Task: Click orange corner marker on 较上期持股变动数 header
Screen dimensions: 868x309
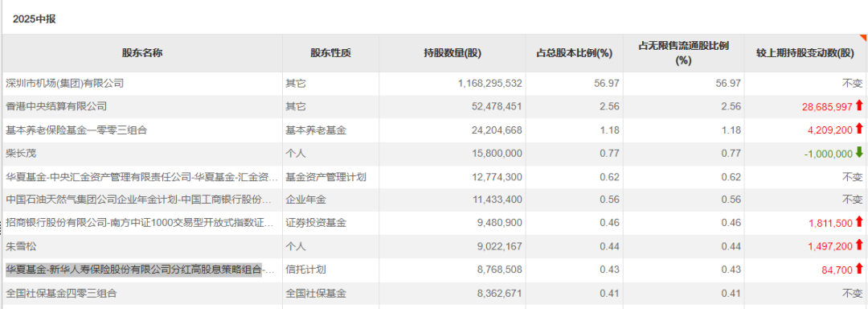Action: (863, 38)
